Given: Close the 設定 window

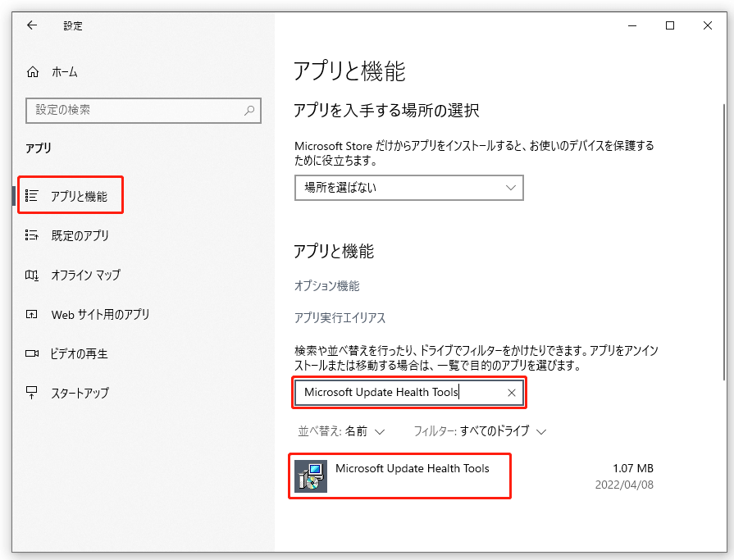Looking at the screenshot, I should click(708, 25).
